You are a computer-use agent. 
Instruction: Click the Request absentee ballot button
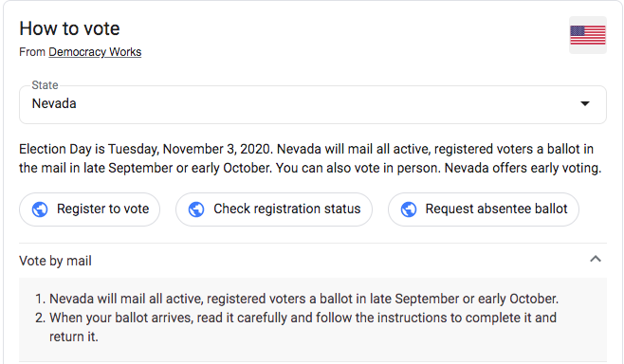point(483,209)
